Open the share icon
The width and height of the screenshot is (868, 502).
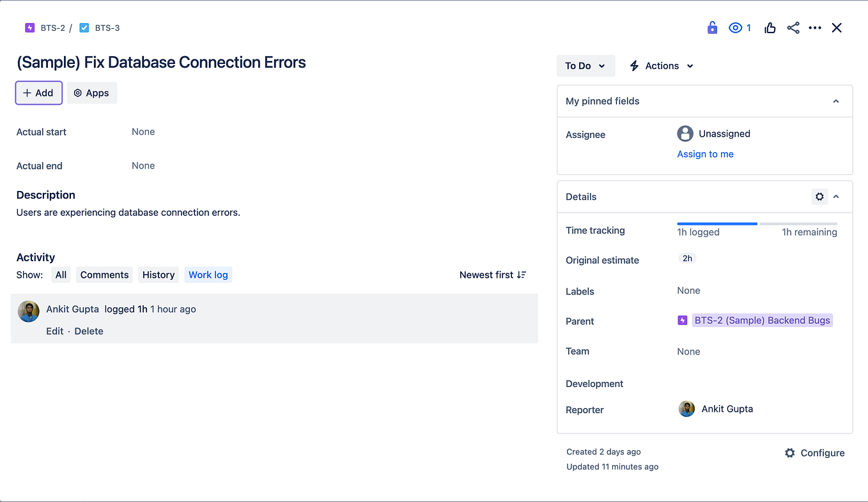pos(793,27)
